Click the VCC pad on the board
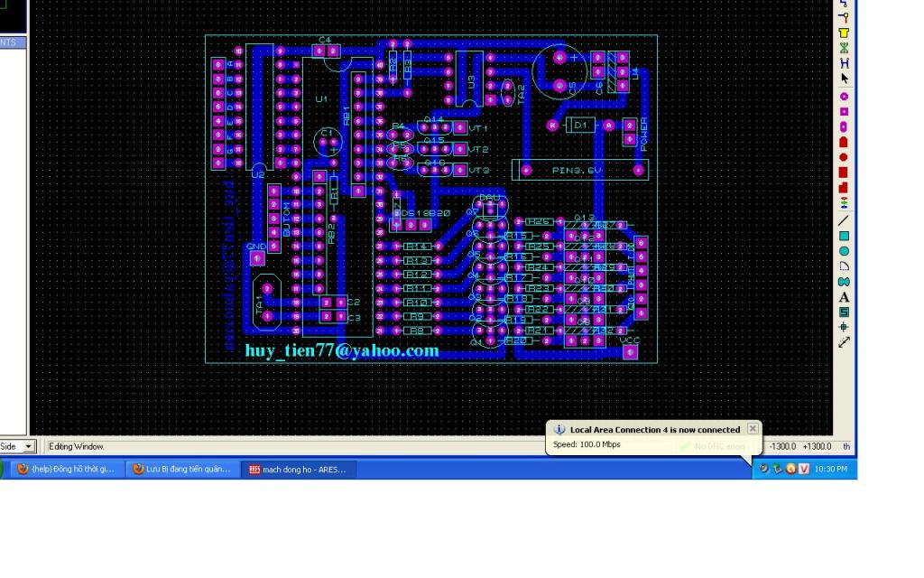 pyautogui.click(x=630, y=352)
